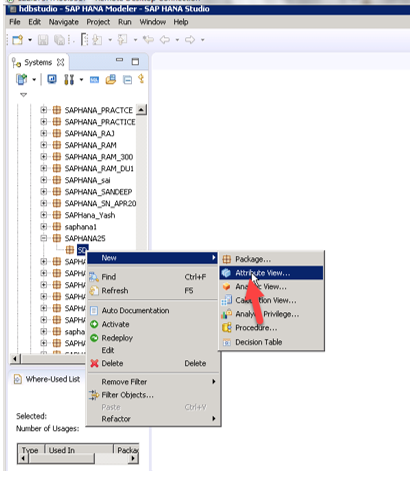The width and height of the screenshot is (410, 480).
Task: Collapse the SAPHANA25 package
Action: [x=44, y=238]
